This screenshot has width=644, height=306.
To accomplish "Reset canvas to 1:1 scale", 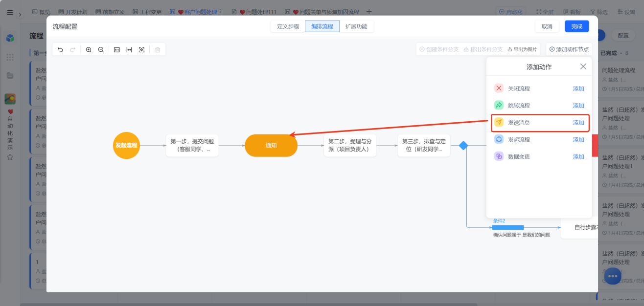I will pos(116,49).
